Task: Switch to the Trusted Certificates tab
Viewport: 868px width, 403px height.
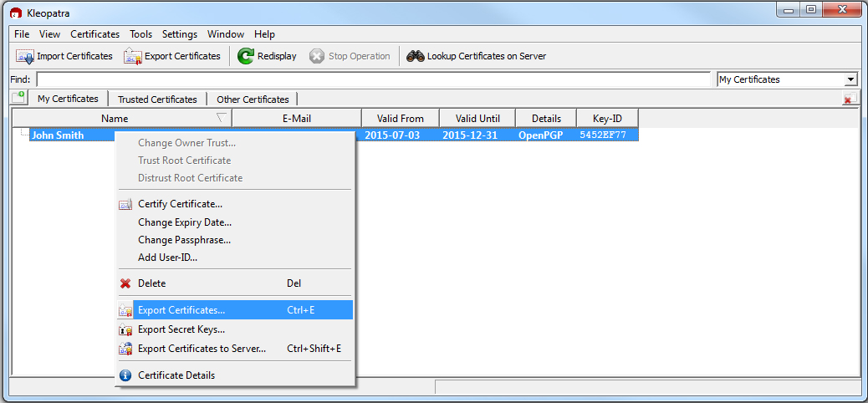Action: tap(157, 99)
